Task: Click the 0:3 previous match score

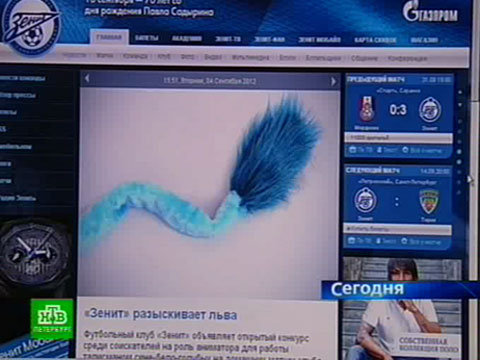Action: coord(398,110)
